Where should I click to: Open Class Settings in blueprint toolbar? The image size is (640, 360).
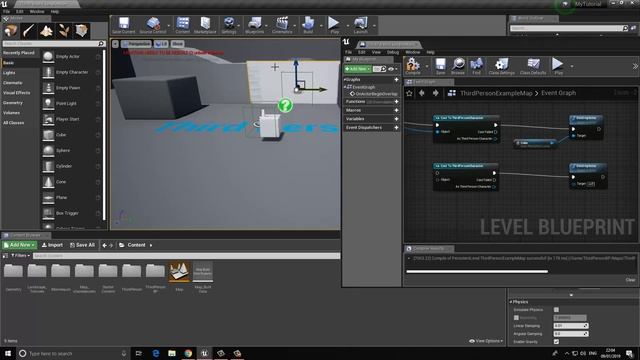(x=502, y=66)
